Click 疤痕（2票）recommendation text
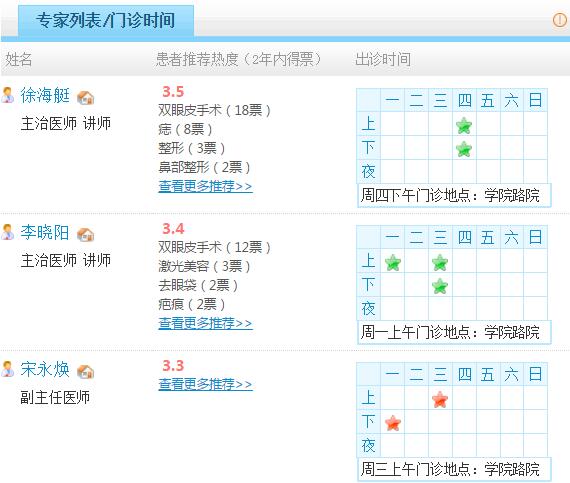 [192, 304]
